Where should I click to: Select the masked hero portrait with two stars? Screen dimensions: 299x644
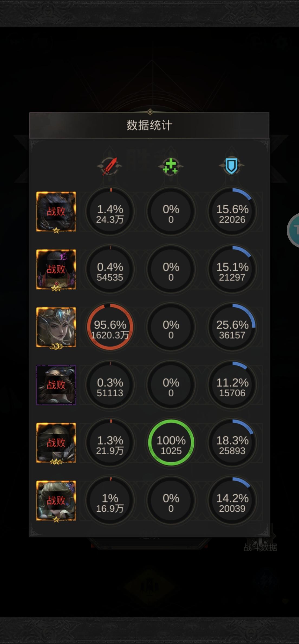click(56, 269)
